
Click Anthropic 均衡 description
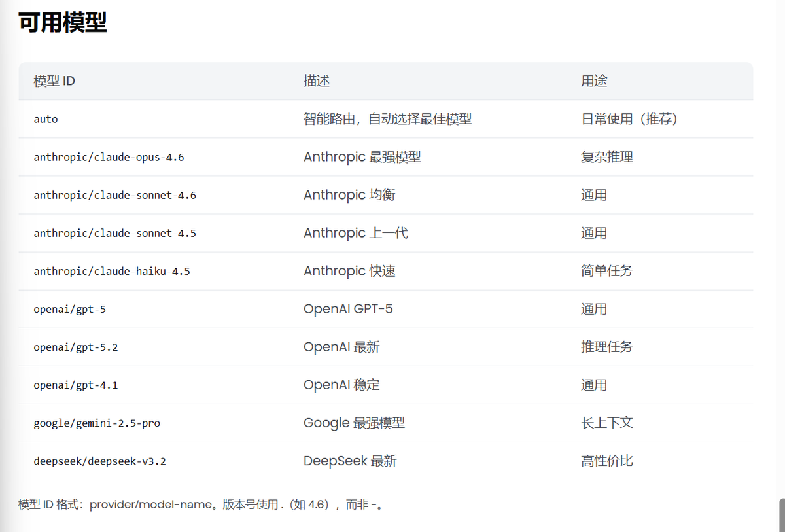pyautogui.click(x=349, y=195)
